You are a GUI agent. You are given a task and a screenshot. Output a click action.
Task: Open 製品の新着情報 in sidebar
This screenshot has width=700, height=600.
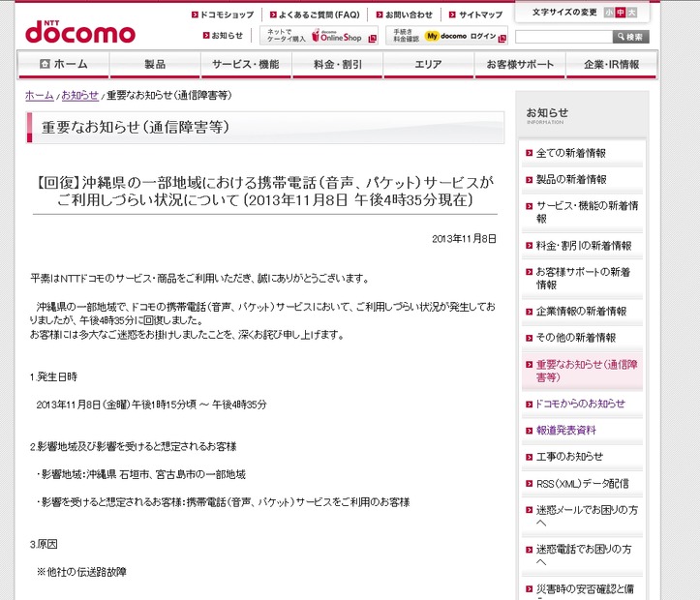(x=582, y=179)
